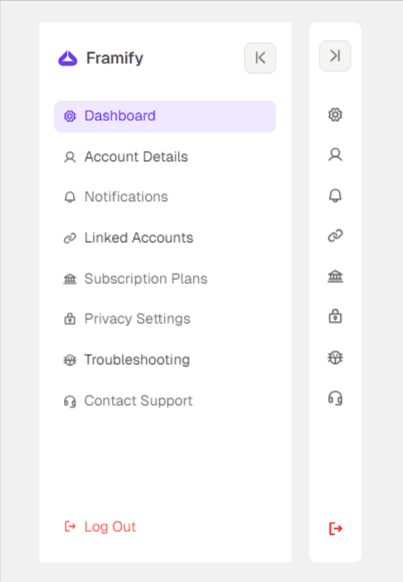
Task: Click the gear icon in collapsed sidebar
Action: click(335, 115)
